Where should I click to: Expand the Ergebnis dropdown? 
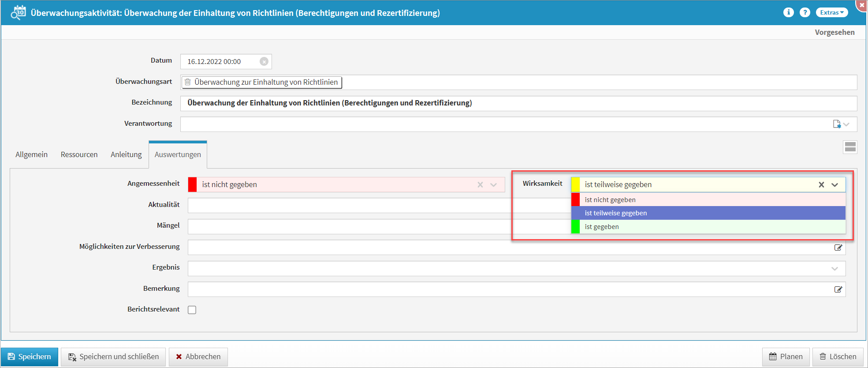(834, 269)
